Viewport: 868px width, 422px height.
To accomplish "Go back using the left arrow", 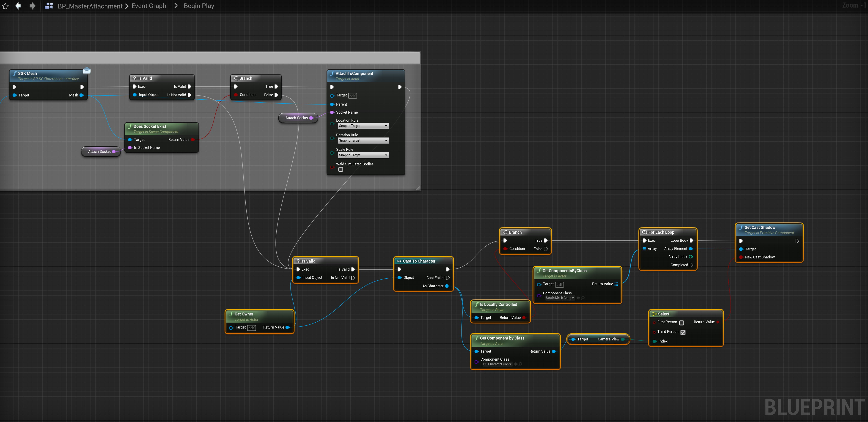I will (x=18, y=6).
